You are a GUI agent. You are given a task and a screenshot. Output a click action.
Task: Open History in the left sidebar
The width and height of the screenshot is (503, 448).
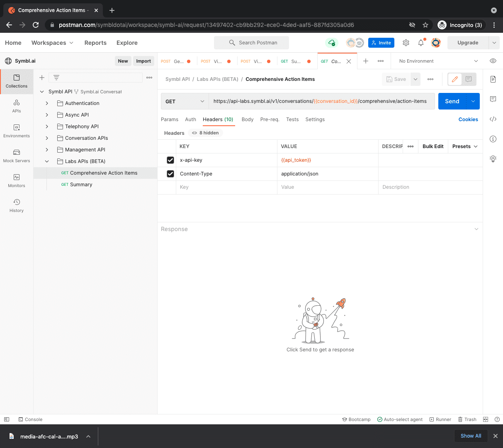coord(17,205)
